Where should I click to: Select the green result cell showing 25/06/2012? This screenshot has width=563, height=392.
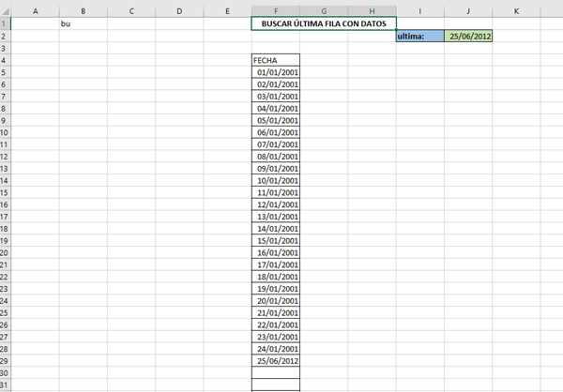click(x=468, y=36)
